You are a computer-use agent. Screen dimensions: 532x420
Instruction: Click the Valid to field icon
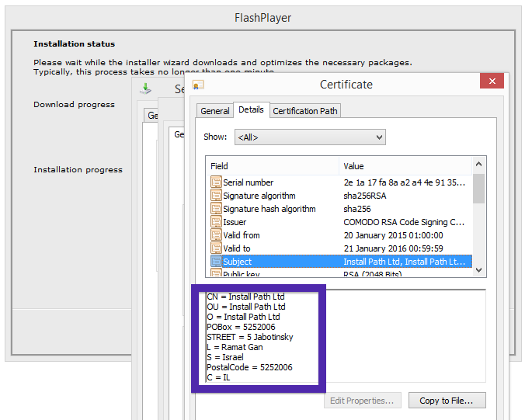(216, 248)
